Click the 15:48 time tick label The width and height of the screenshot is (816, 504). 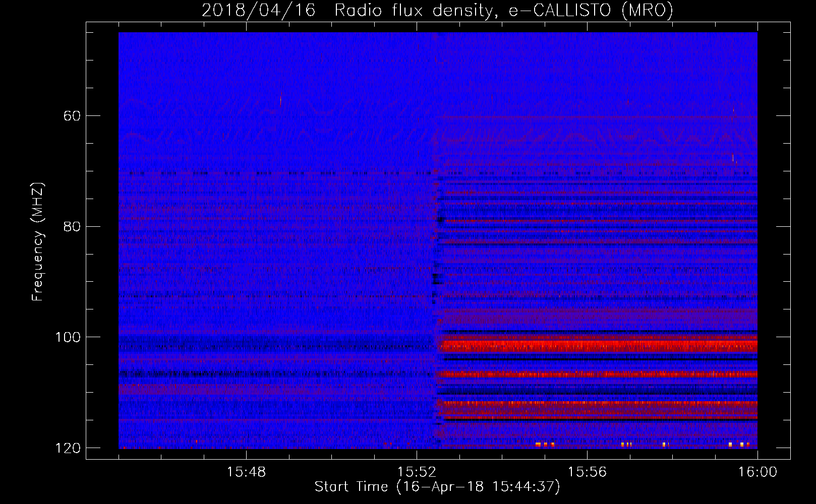tap(246, 472)
